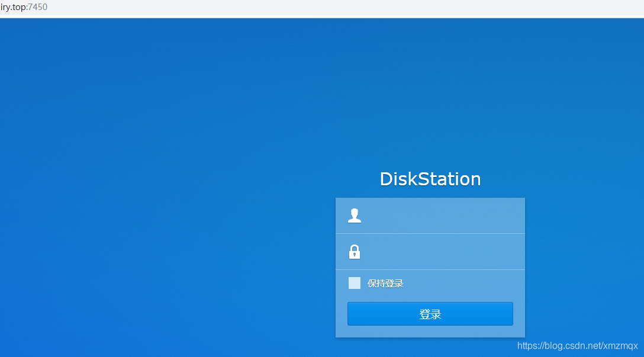Image resolution: width=644 pixels, height=357 pixels.
Task: Check the 保持登录 checkbox
Action: [355, 283]
